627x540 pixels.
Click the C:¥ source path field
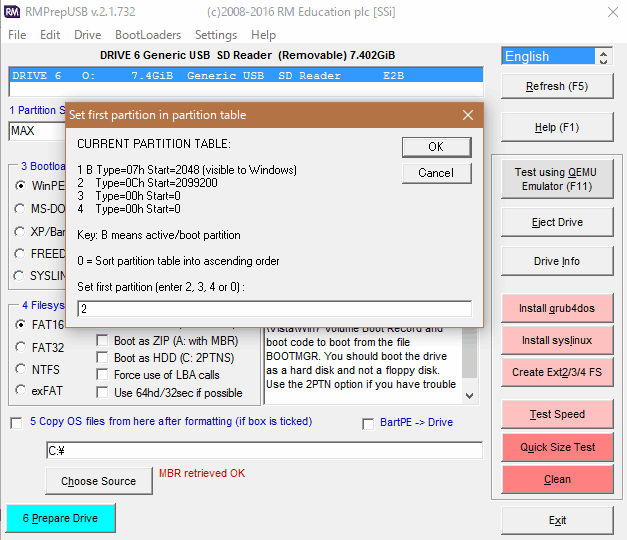click(264, 451)
